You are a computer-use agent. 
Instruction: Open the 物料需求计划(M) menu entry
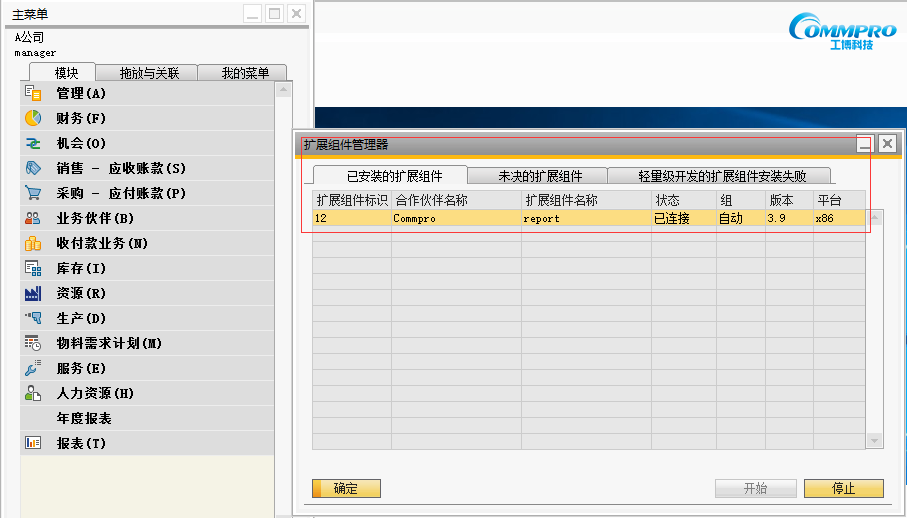147,343
